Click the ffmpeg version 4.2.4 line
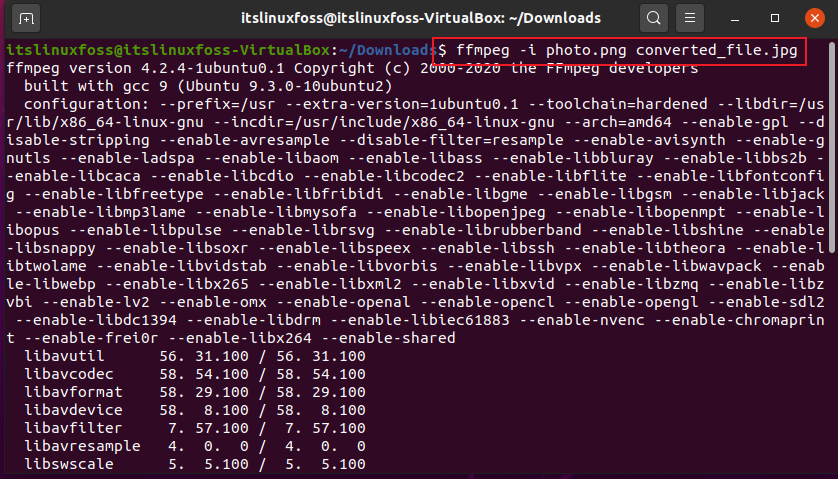This screenshot has width=838, height=479. pos(352,68)
